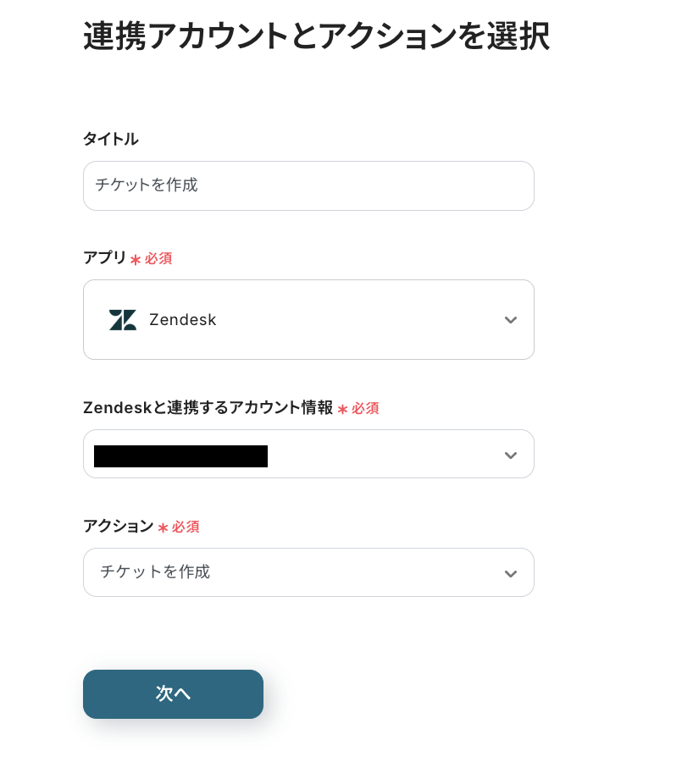Expand the アプリ dropdown chevron arrow
The image size is (693, 784).
click(x=510, y=320)
